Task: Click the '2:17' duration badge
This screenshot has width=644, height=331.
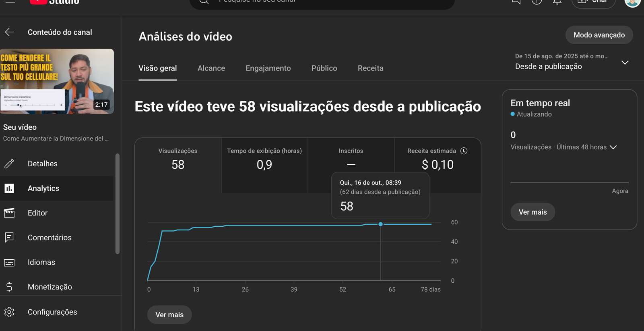Action: click(x=101, y=105)
